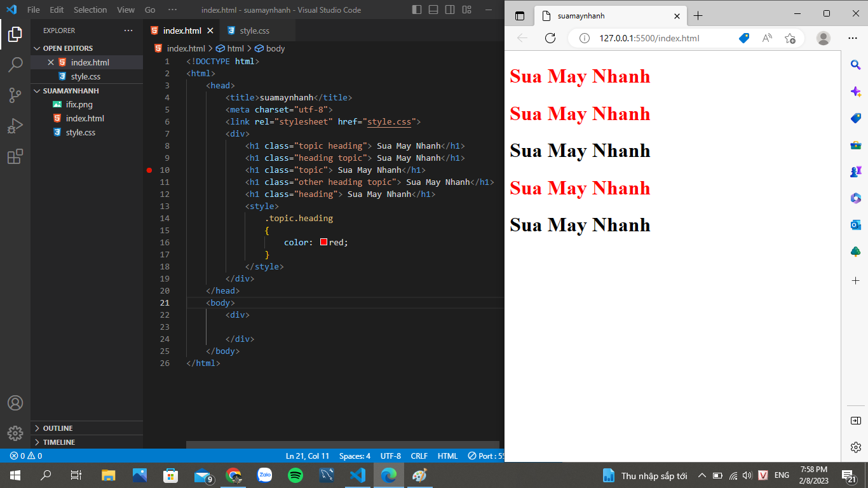Open Explorer Views and More Actions ellipsis
The height and width of the screenshot is (488, 868).
tap(128, 30)
